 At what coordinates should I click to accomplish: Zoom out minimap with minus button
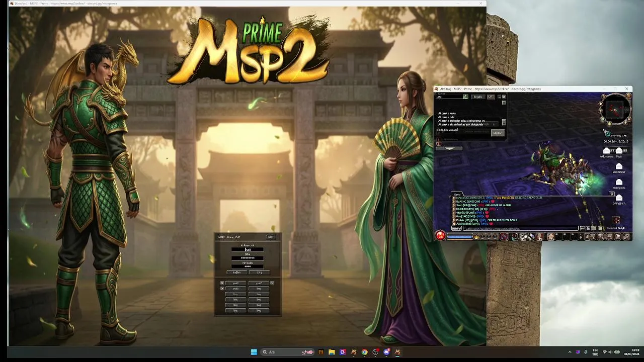pyautogui.click(x=629, y=119)
